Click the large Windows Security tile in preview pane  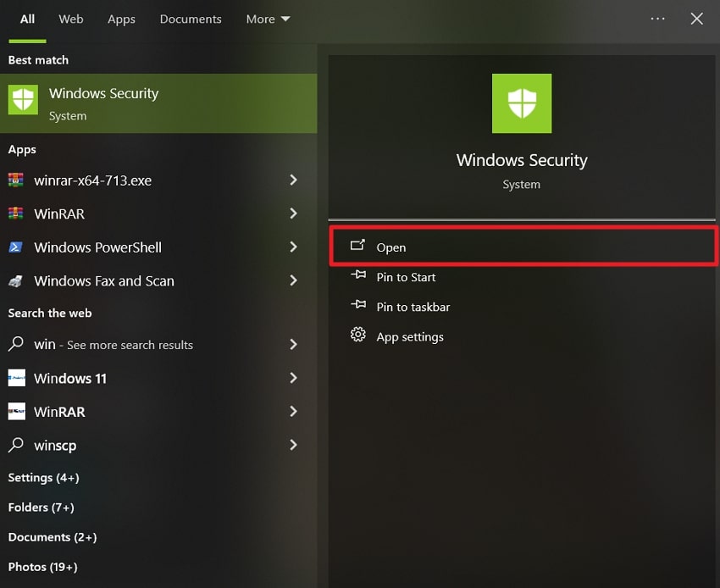click(522, 103)
